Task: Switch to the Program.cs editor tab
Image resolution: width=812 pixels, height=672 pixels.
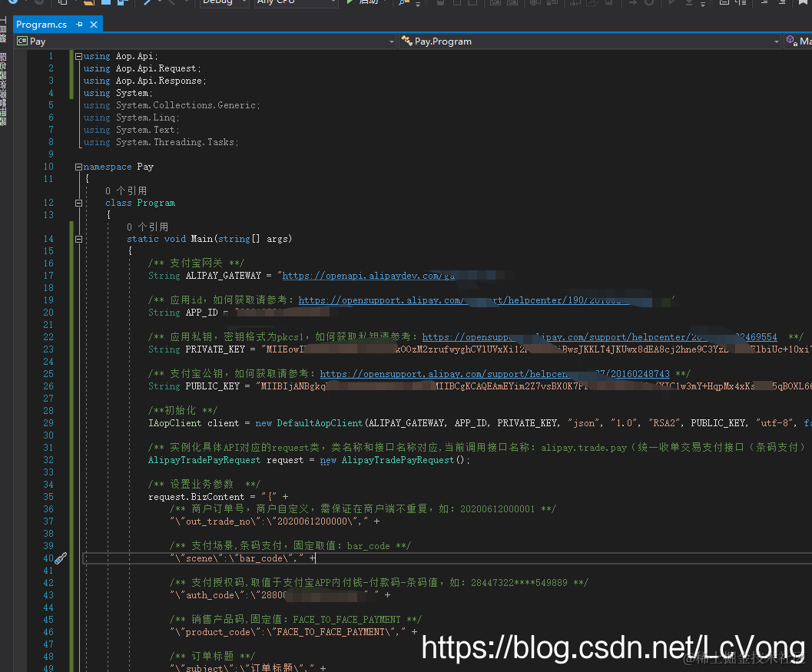Action: (41, 25)
